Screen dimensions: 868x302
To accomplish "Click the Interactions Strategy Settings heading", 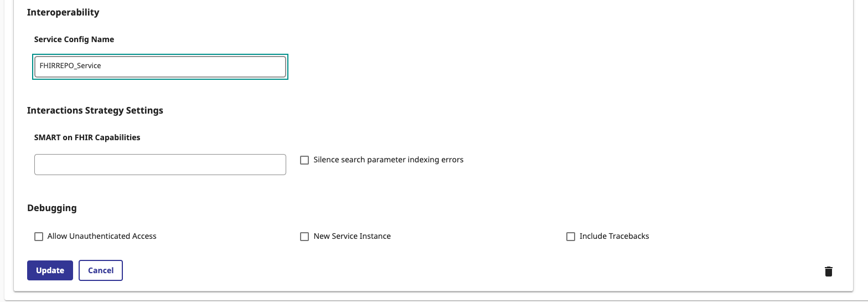I will coord(95,110).
